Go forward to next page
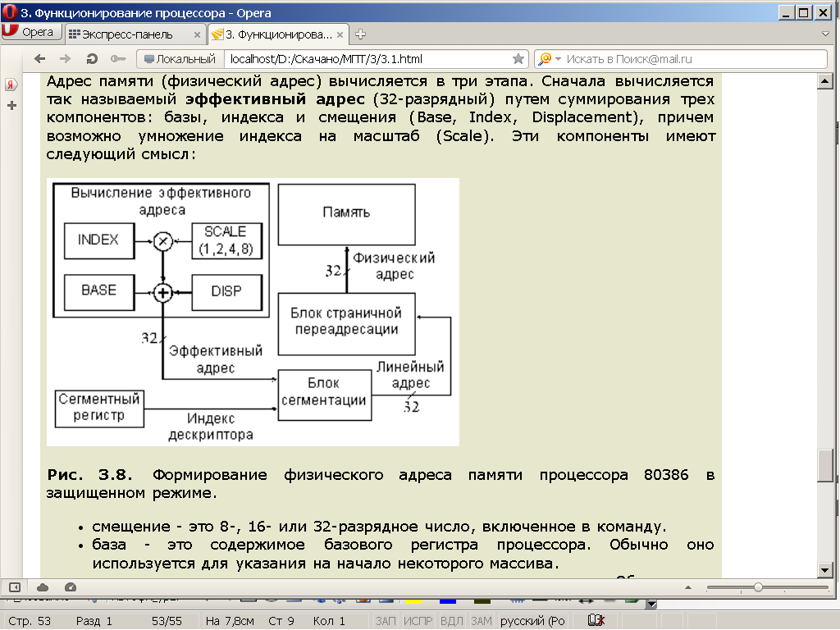Viewport: 840px width, 630px height. click(65, 59)
